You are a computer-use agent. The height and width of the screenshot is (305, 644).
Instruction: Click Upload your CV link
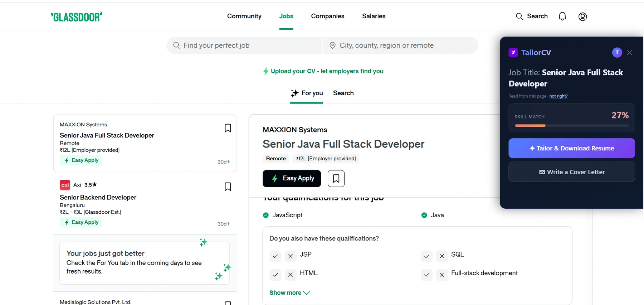323,71
